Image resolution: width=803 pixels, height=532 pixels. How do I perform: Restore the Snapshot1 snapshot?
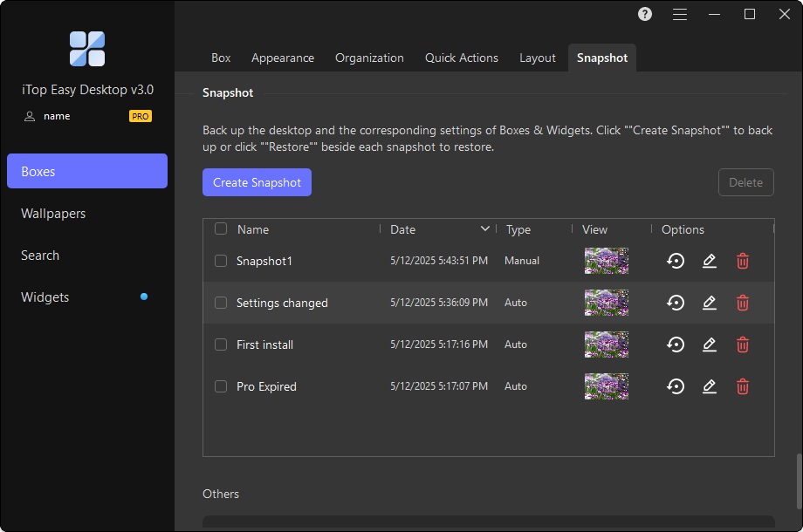(x=676, y=261)
